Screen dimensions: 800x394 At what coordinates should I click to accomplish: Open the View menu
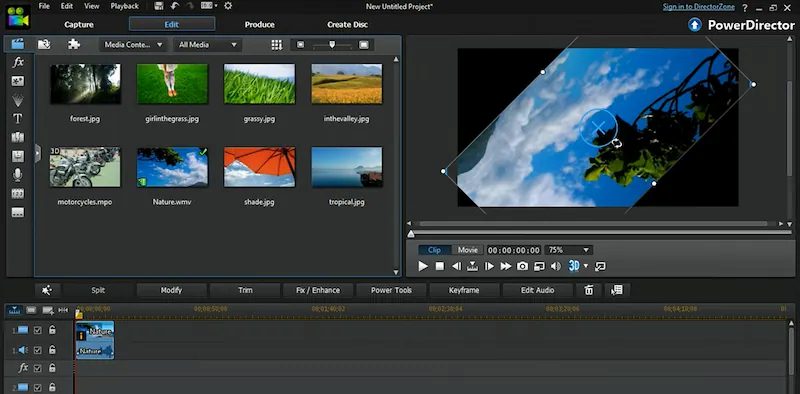click(x=91, y=6)
